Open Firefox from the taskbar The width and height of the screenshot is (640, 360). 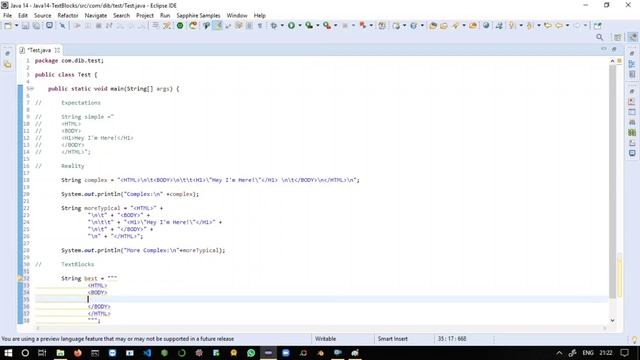(78, 353)
